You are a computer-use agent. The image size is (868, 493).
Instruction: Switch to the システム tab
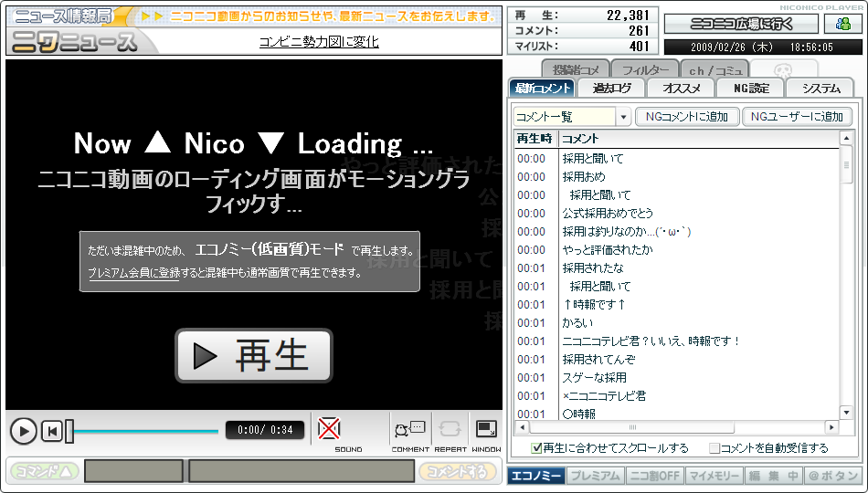821,88
